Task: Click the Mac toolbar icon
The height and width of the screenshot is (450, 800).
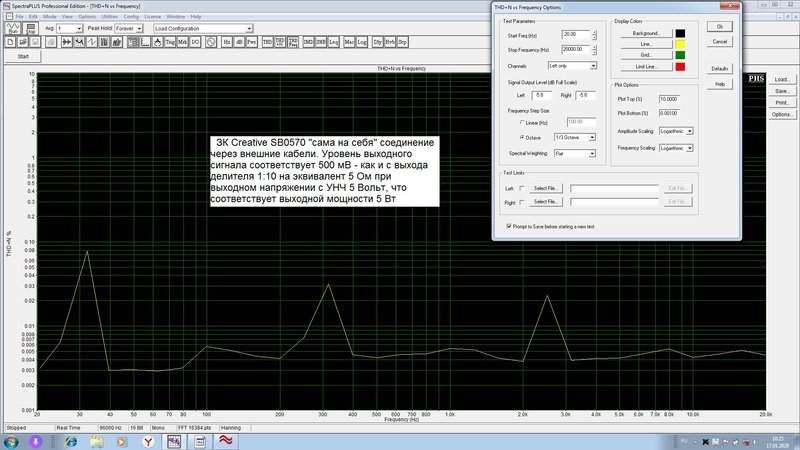Action: coord(349,42)
